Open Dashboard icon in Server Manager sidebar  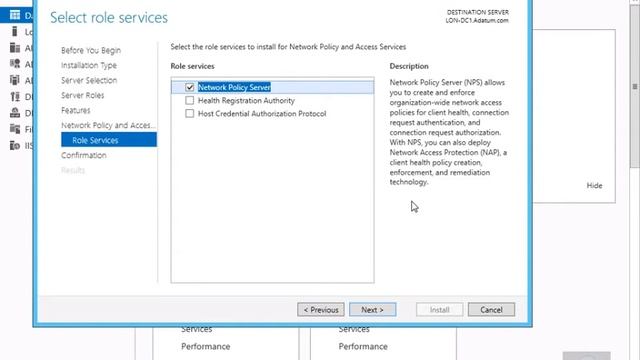(x=15, y=15)
